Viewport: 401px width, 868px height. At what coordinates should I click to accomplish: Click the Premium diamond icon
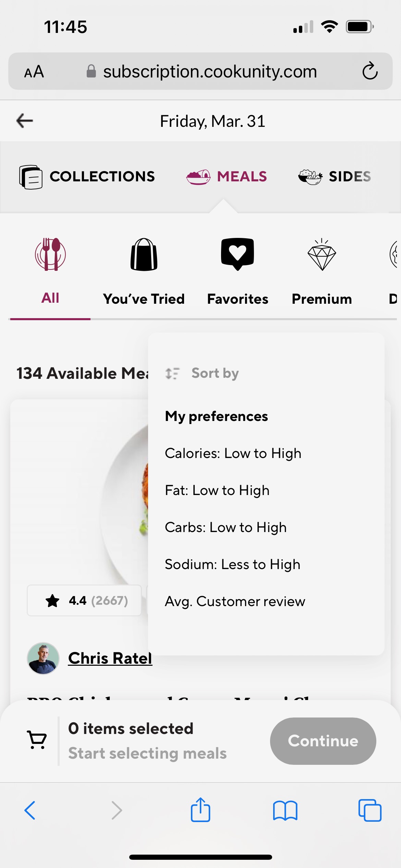coord(321,256)
